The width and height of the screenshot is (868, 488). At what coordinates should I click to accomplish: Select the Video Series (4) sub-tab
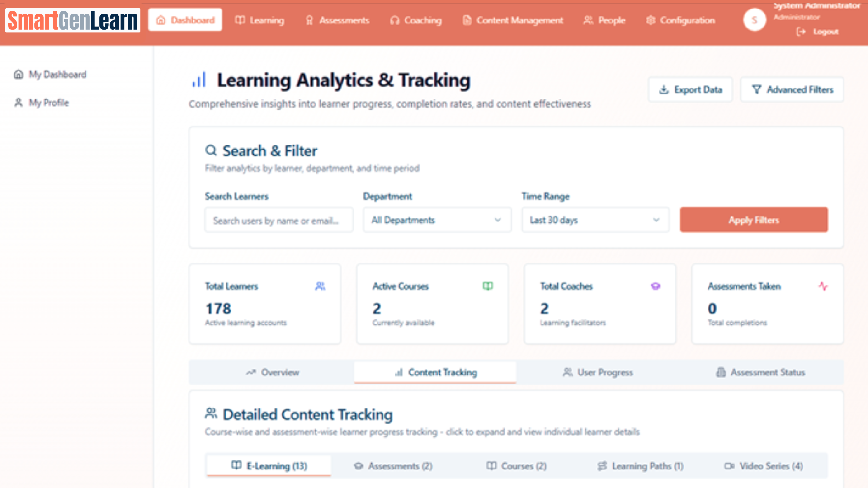click(764, 466)
